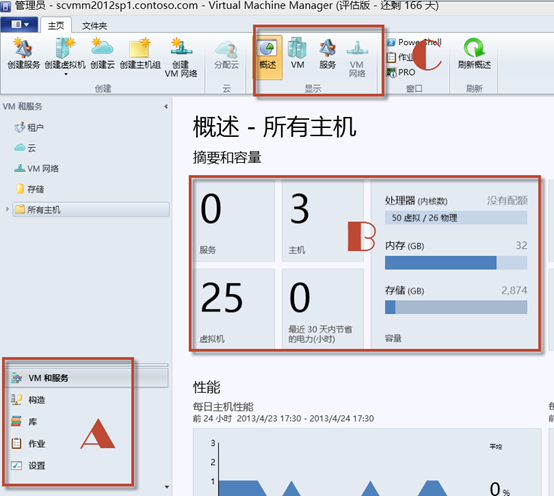
Task: Switch display to VM 网络 view
Action: (357, 58)
